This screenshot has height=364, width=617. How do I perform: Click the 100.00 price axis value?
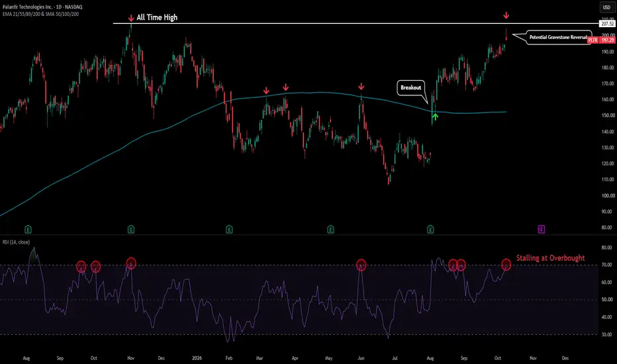(x=608, y=196)
